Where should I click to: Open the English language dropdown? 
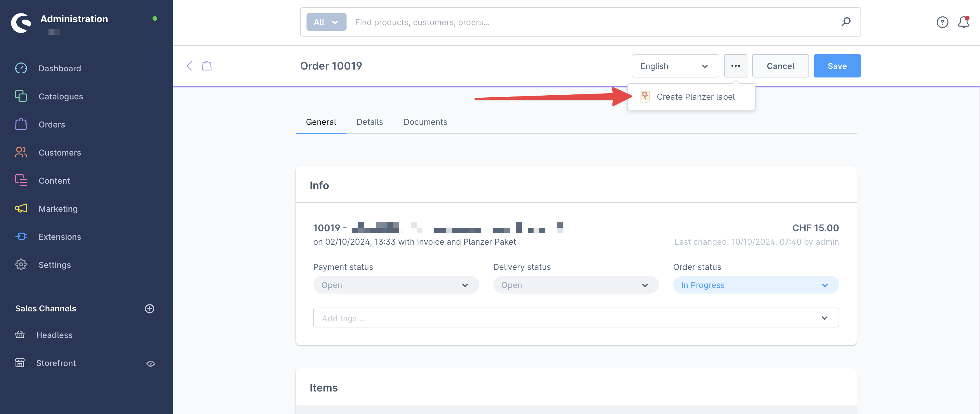pos(675,66)
